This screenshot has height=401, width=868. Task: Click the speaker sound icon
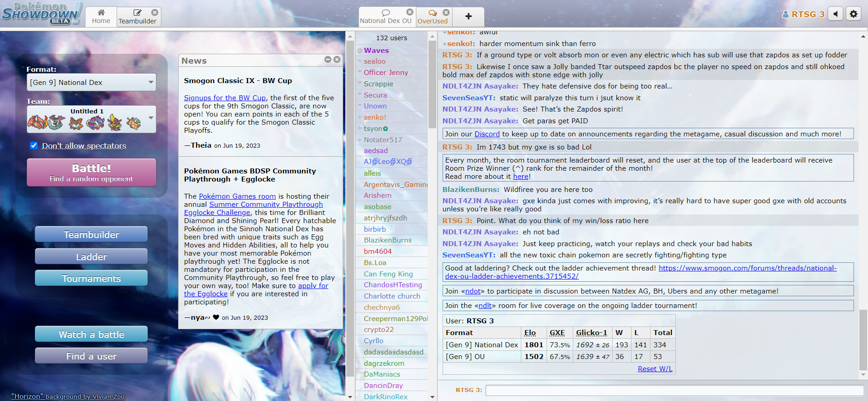(x=835, y=14)
